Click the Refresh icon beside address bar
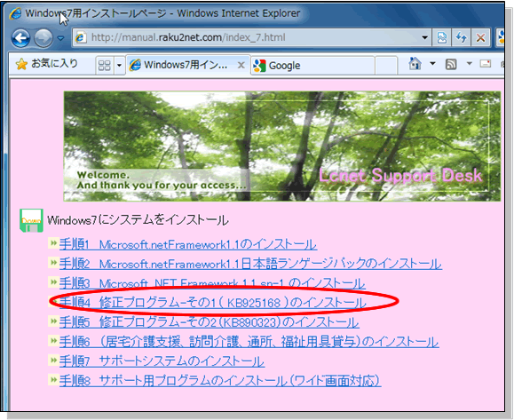This screenshot has width=514, height=420. coord(462,37)
